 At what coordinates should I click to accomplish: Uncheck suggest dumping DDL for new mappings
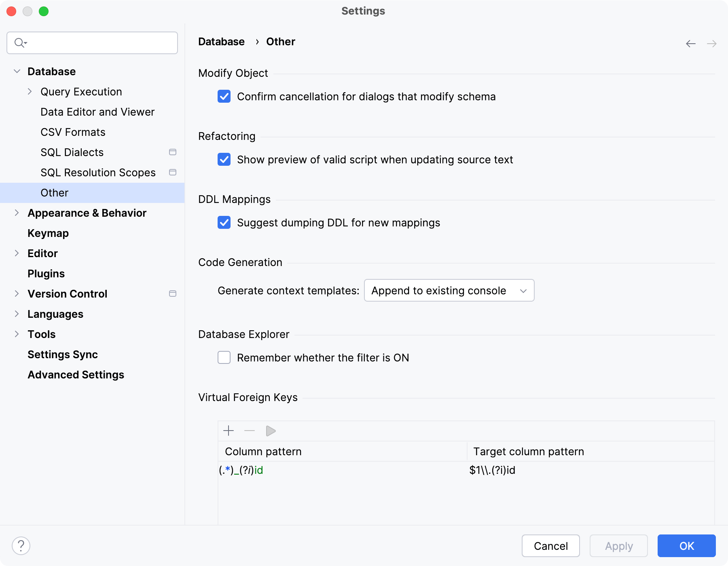[224, 223]
